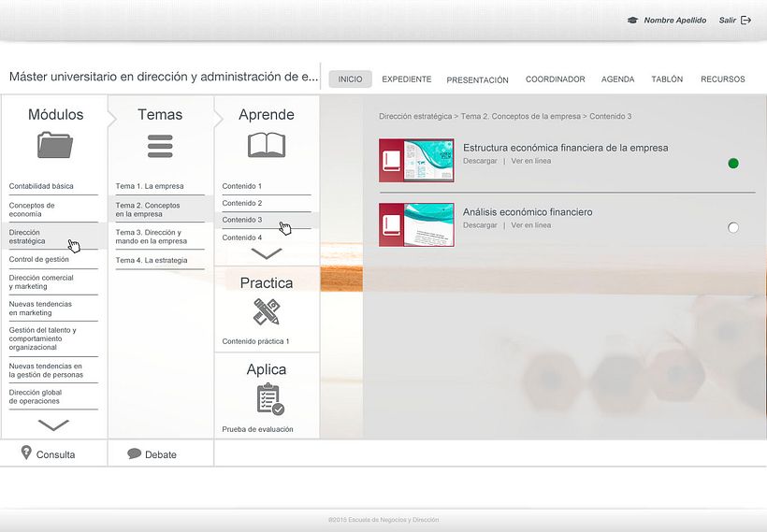Click the Aplica clipboard checklist icon
Image resolution: width=767 pixels, height=532 pixels.
pos(270,399)
